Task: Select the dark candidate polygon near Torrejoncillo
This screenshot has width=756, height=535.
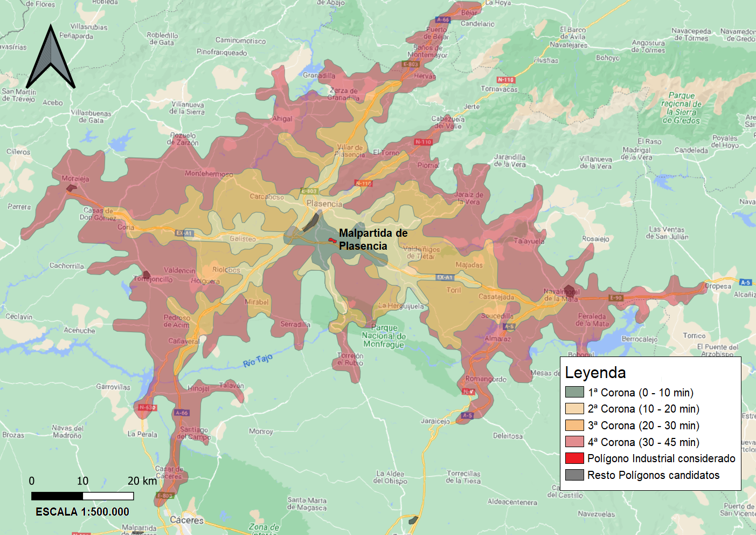Action: pos(146,275)
